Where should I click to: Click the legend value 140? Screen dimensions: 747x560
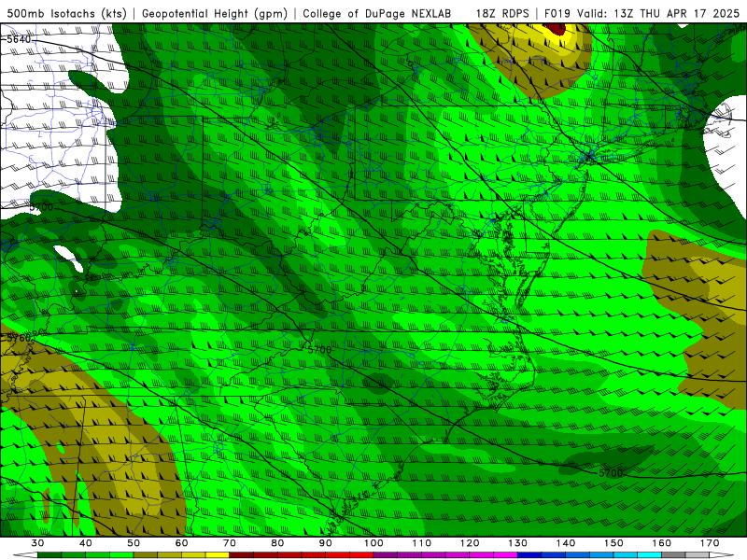click(566, 543)
